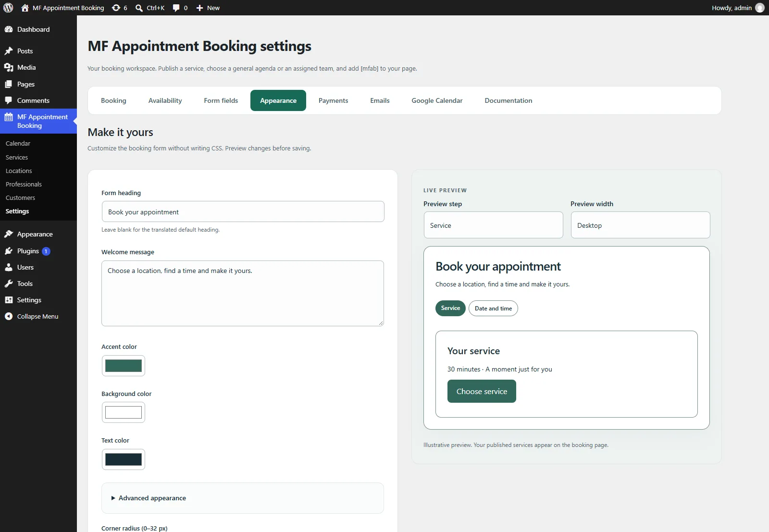Pick the Background color swatch

click(124, 412)
